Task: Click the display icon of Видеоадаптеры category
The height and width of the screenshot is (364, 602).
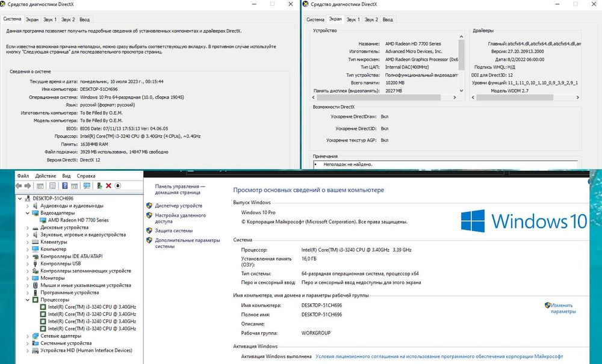Action: [36, 213]
